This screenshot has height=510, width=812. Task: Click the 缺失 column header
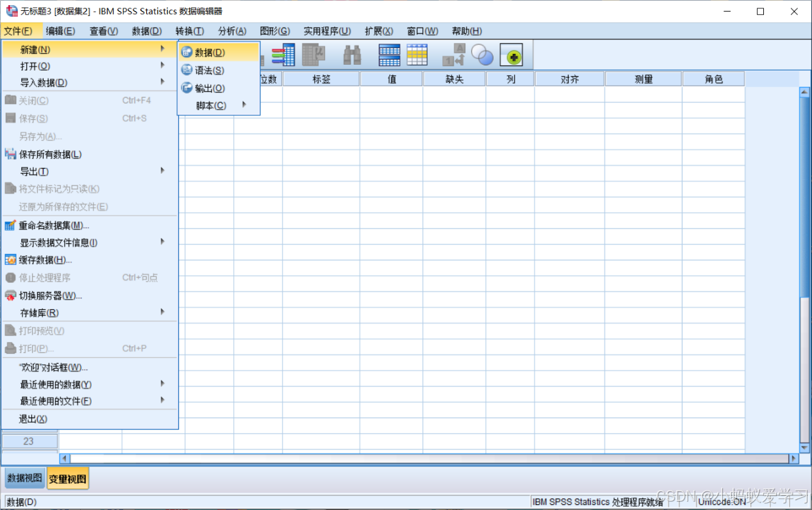pos(454,79)
